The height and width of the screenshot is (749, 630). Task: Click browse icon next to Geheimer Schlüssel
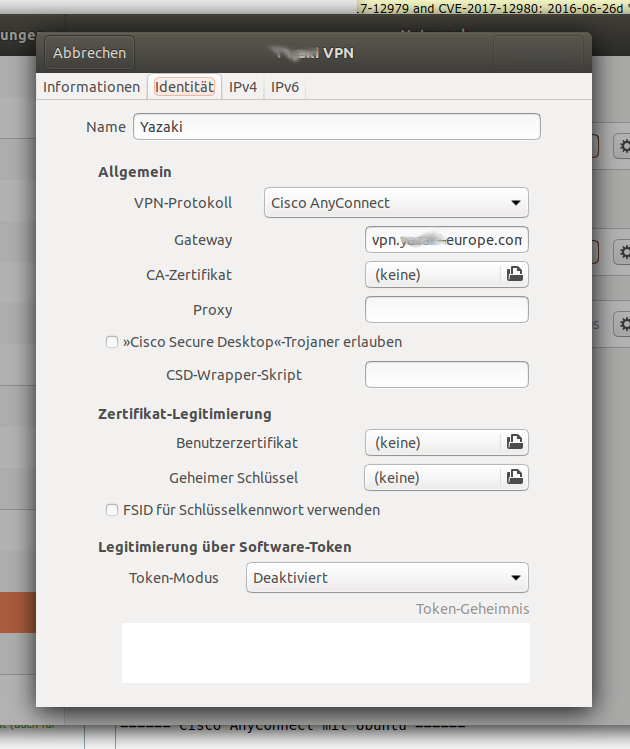click(x=514, y=478)
